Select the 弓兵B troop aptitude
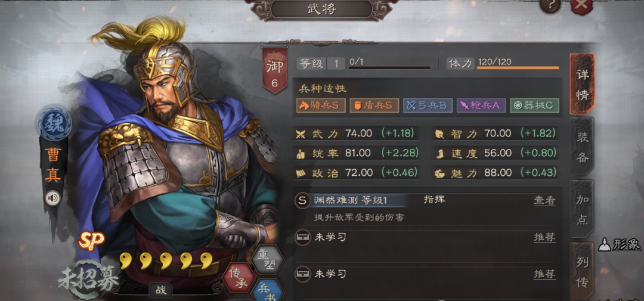The width and height of the screenshot is (644, 301). click(x=428, y=105)
